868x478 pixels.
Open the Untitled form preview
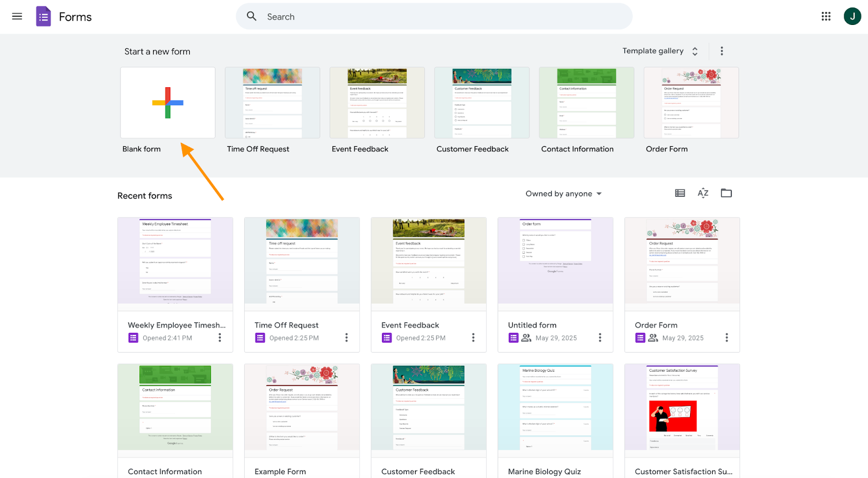(556, 261)
